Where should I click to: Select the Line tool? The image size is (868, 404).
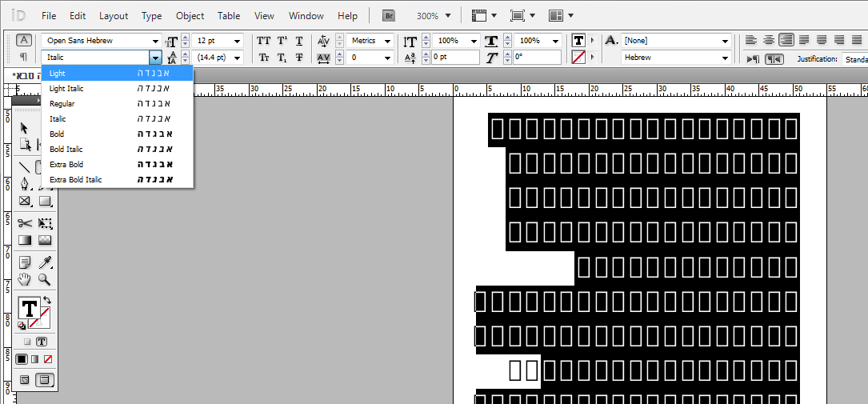pyautogui.click(x=24, y=166)
